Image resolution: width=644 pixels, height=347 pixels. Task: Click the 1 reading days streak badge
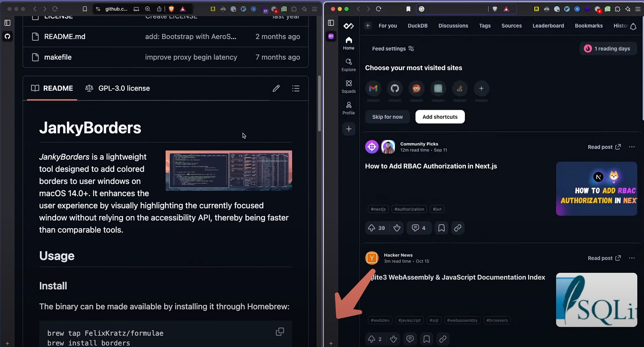point(608,49)
